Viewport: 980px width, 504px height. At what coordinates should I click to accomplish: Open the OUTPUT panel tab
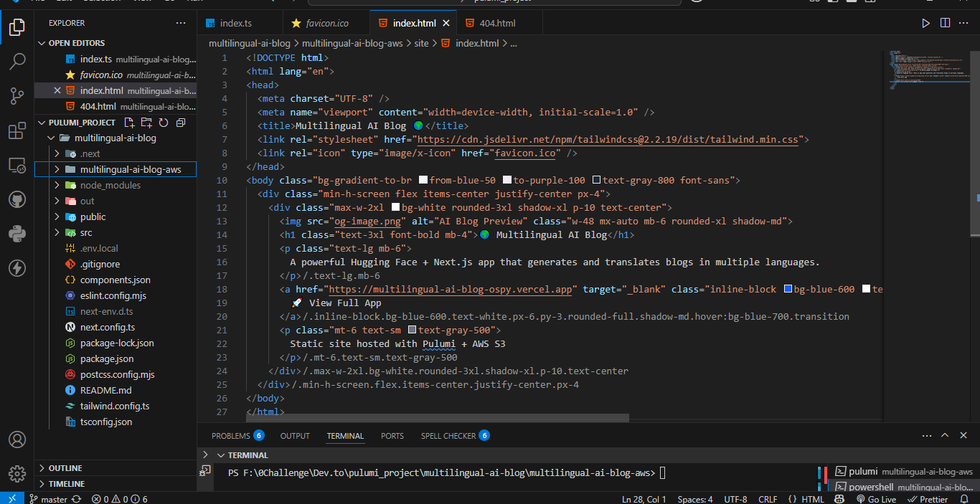coord(295,435)
